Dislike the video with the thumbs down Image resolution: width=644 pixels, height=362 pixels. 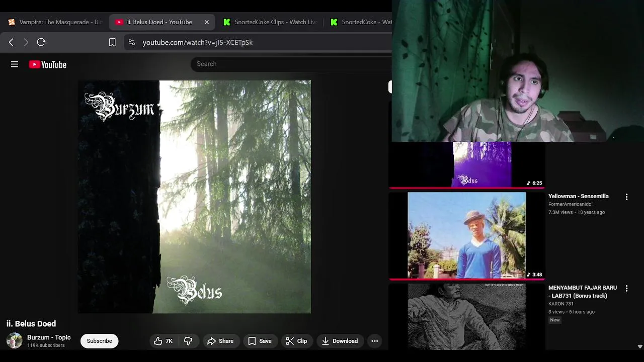click(188, 341)
